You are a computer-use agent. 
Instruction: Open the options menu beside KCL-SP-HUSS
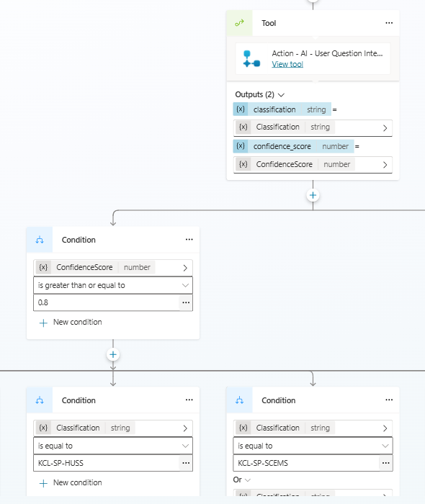click(x=186, y=463)
